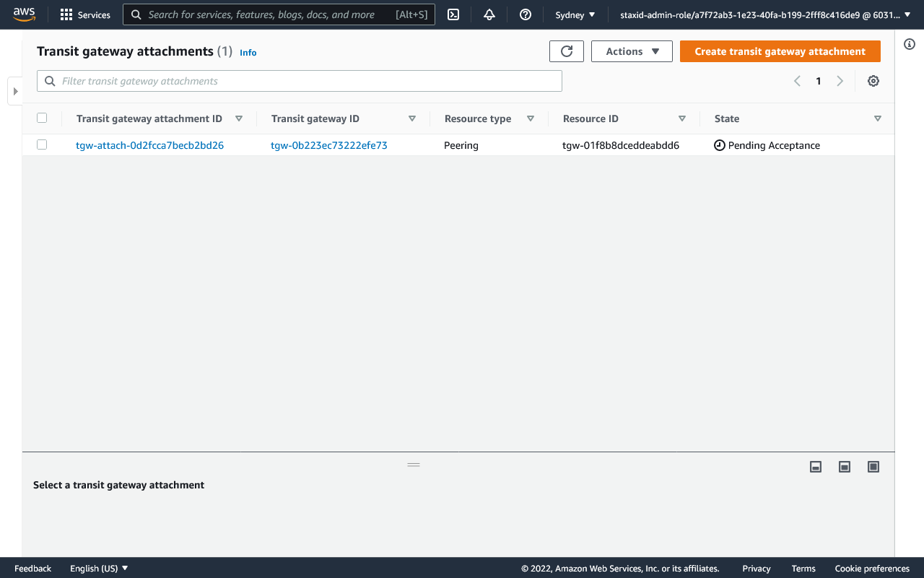Click resource ID tgw-01f8b8dceddeabdd6

click(x=621, y=145)
